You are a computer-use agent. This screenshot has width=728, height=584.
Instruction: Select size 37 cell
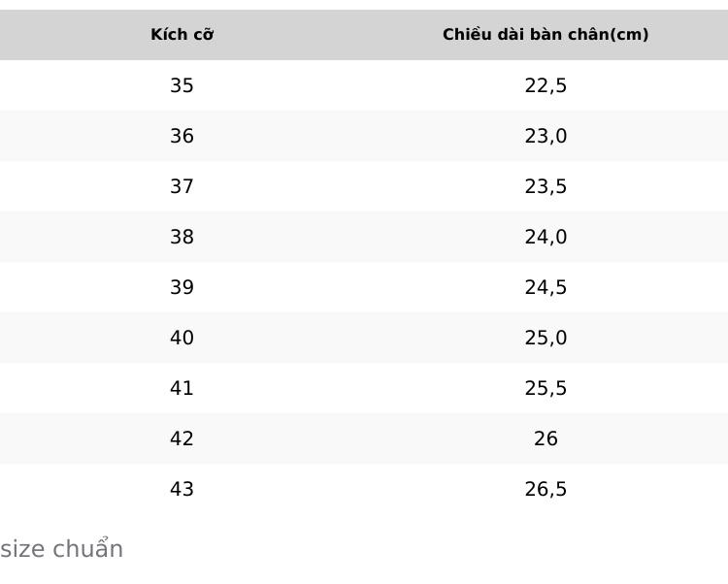[182, 186]
